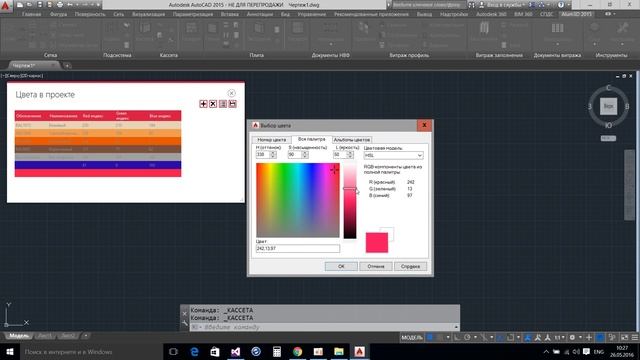Image resolution: width=640 pixels, height=360 pixels.
Task: Open File Explorer from taskbar
Action: pyautogui.click(x=339, y=351)
